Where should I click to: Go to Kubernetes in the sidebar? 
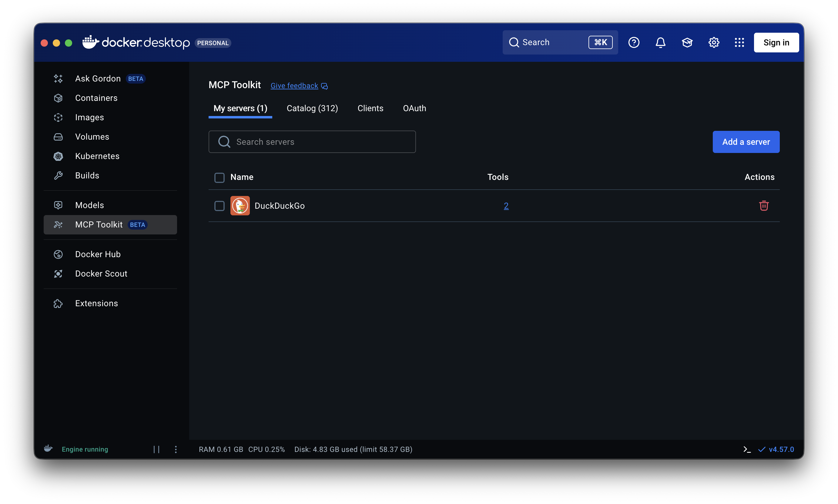click(97, 156)
